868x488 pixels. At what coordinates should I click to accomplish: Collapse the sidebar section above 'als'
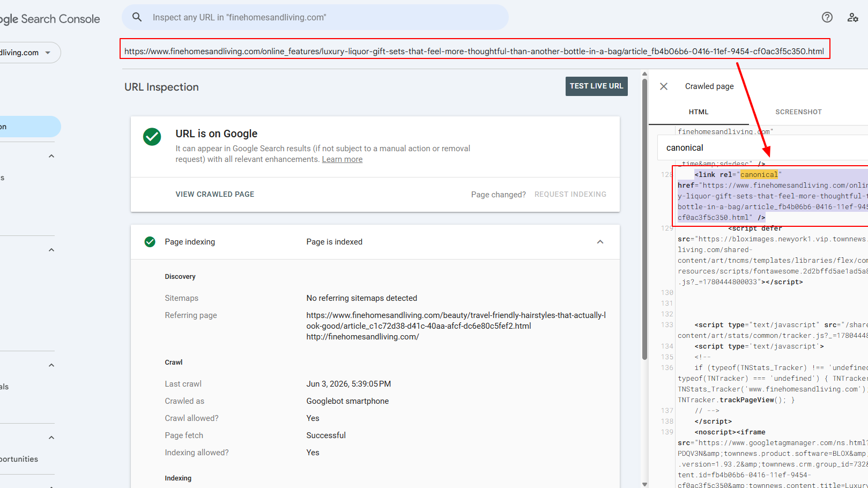(51, 365)
